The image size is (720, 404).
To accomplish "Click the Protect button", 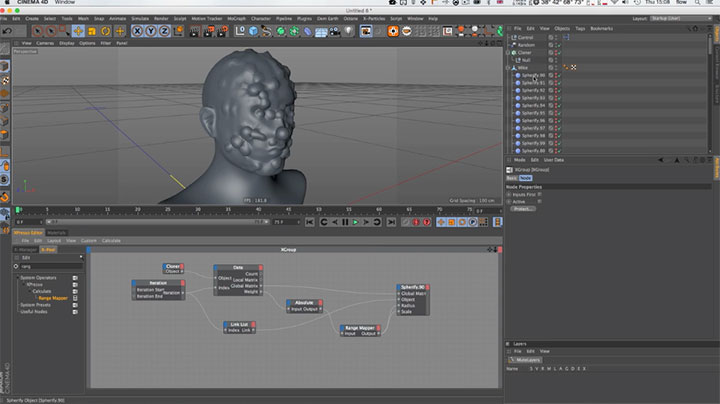I will (x=523, y=209).
